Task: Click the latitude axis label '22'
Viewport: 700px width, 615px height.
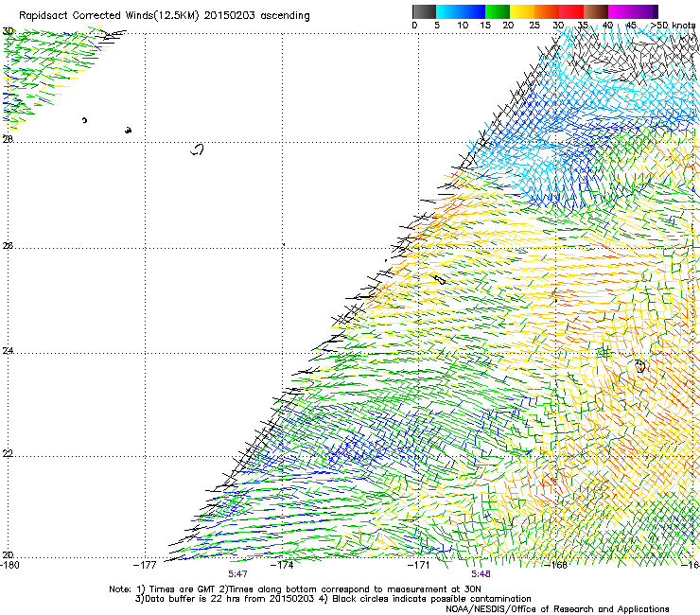Action: [8, 454]
